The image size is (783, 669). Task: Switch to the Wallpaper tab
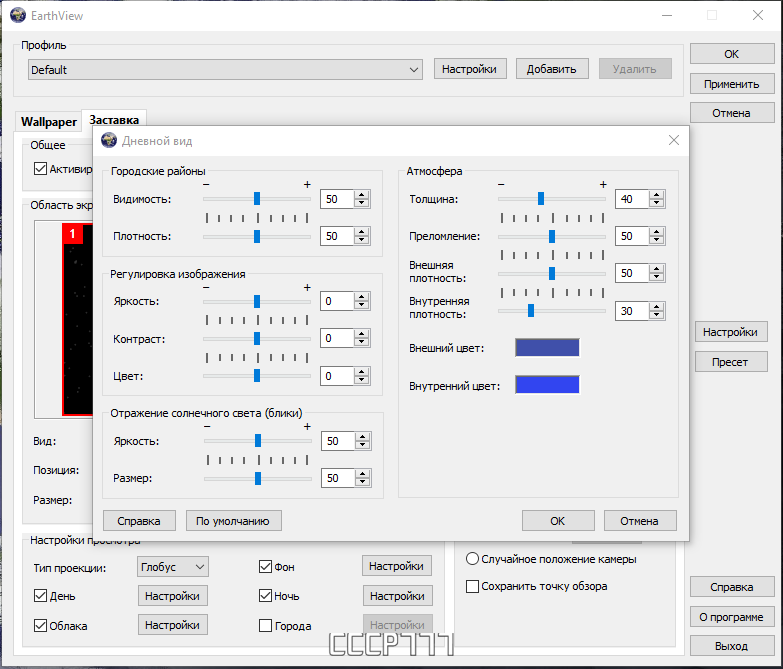49,122
